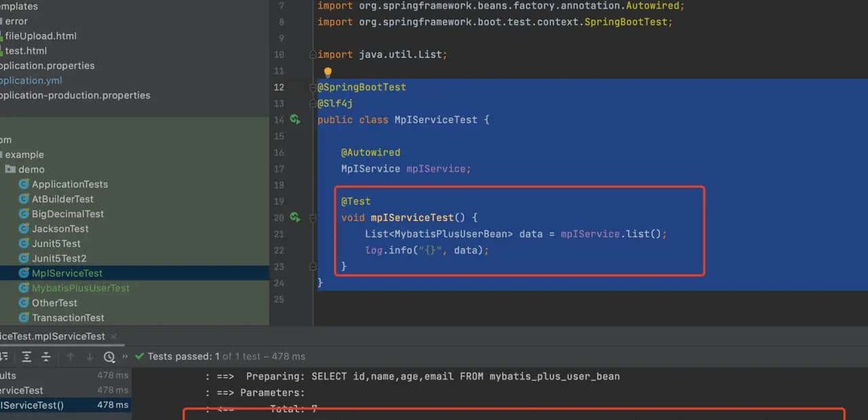The width and height of the screenshot is (868, 420).
Task: Collapse all nodes in test results toolbar
Action: point(45,356)
